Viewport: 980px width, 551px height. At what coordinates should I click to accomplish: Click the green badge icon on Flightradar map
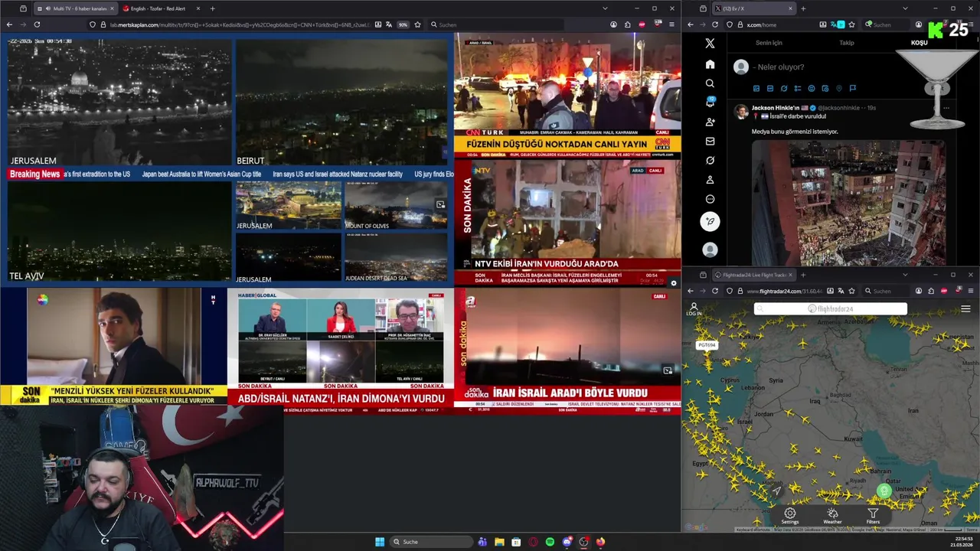[884, 491]
